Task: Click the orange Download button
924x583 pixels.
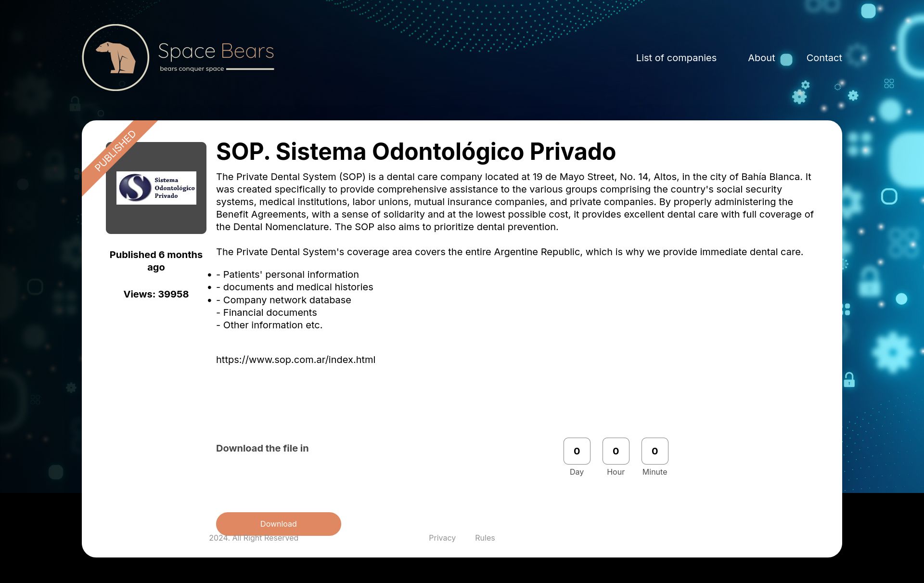Action: point(278,524)
